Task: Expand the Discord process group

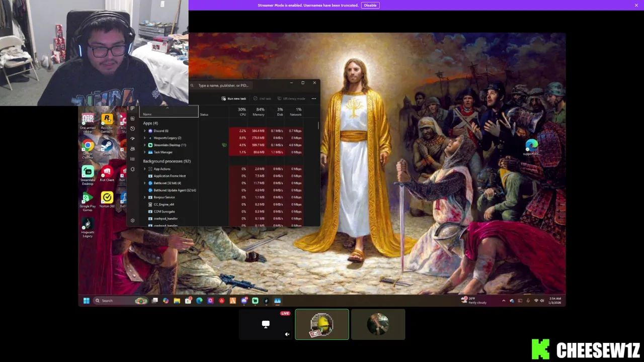Action: [145, 131]
